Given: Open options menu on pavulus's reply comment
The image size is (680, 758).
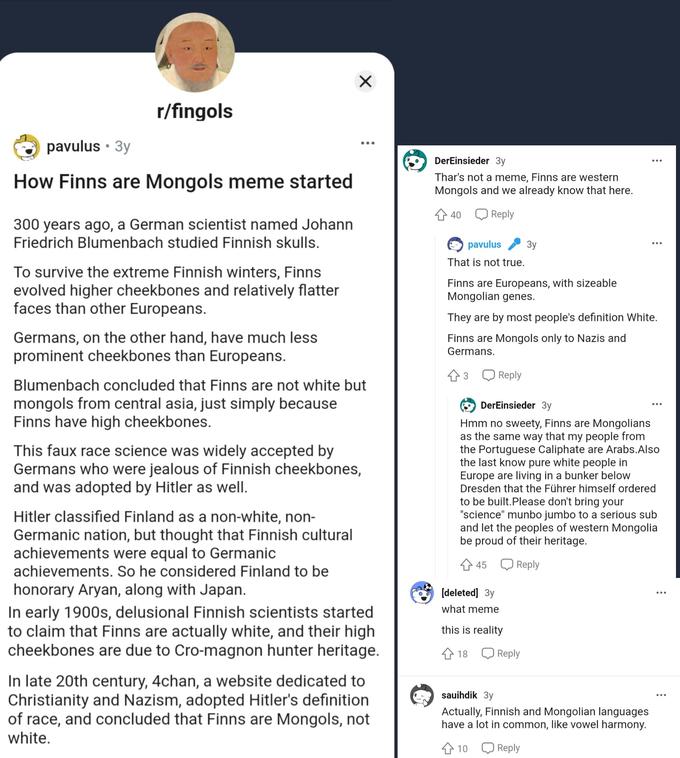Looking at the screenshot, I should [656, 243].
